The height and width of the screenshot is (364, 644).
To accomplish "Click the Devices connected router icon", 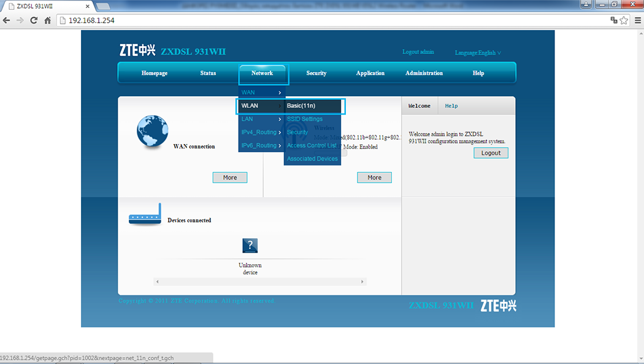I will pos(145,214).
